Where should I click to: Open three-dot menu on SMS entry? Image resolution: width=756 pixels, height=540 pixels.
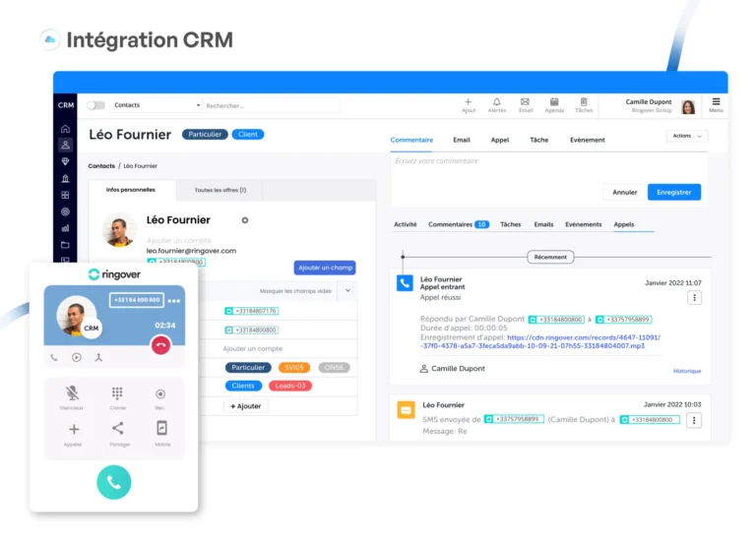tap(694, 421)
